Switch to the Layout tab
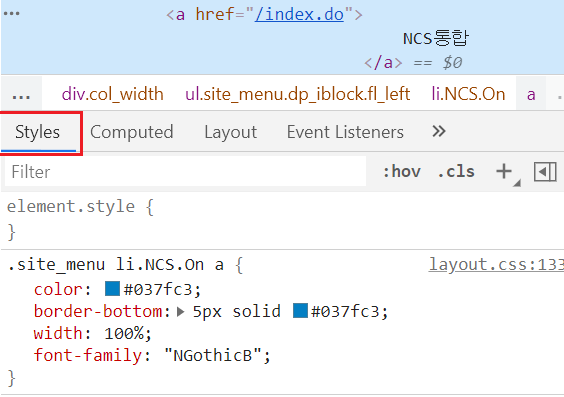This screenshot has height=397, width=564. [x=231, y=132]
